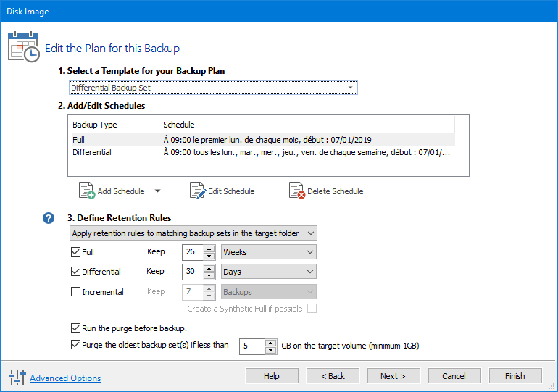Select the Differential schedule row

pos(262,152)
